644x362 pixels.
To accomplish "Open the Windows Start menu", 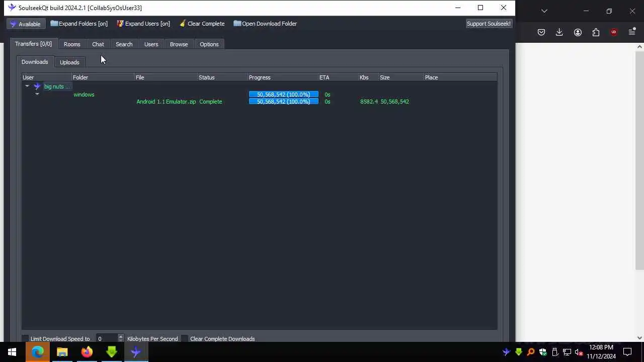I will pyautogui.click(x=12, y=352).
